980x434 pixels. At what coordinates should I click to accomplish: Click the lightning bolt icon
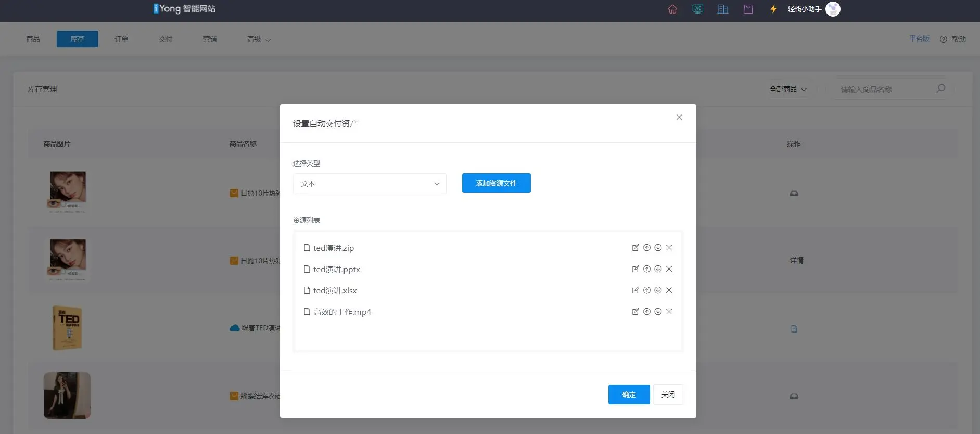(x=773, y=9)
